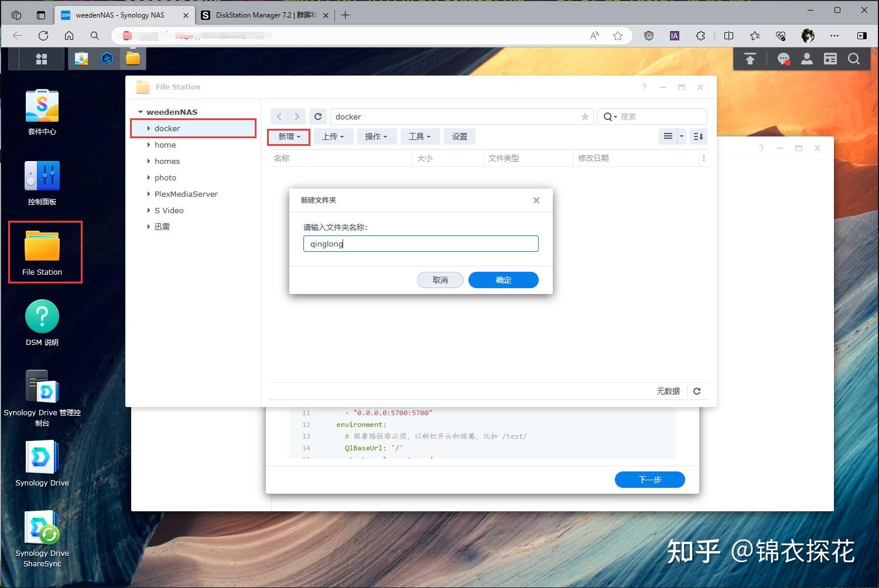Add docker folder to favorites star

click(584, 117)
